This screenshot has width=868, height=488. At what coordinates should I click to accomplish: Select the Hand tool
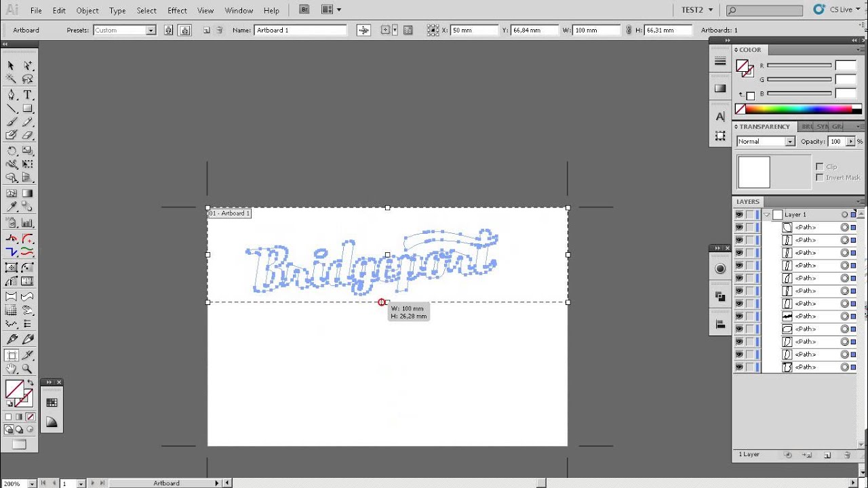click(x=11, y=369)
